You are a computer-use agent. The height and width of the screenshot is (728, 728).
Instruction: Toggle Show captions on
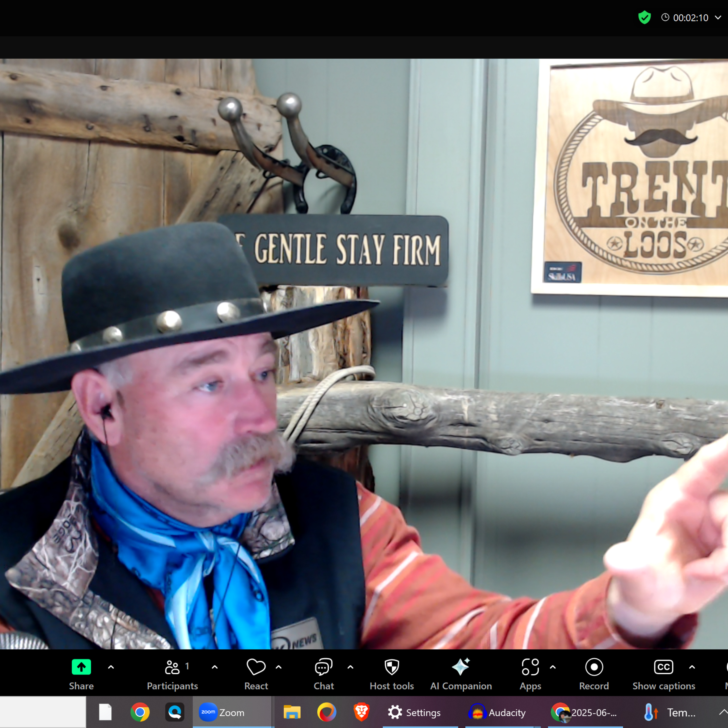click(663, 667)
